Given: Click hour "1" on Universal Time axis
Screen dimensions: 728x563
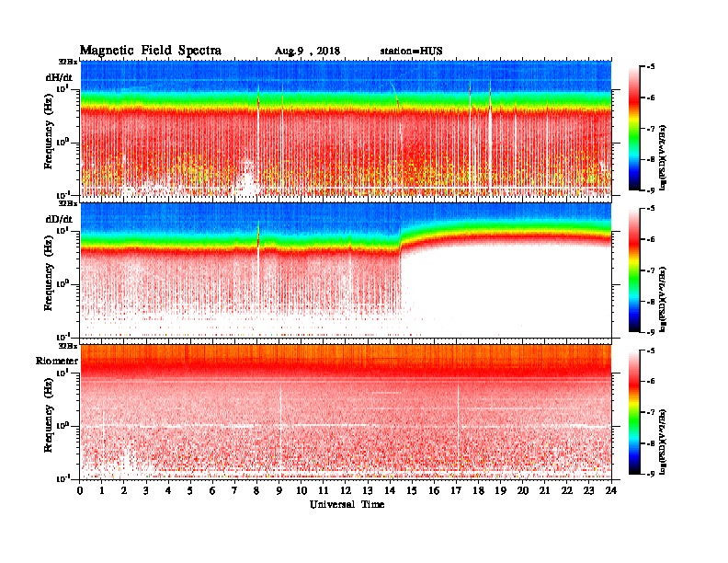Looking at the screenshot, I should point(102,490).
